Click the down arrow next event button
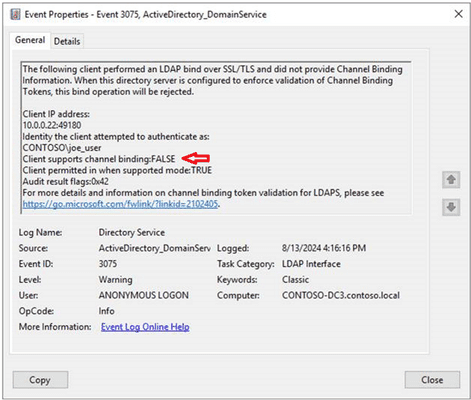Screen dimensions: 471x400 [x=451, y=207]
